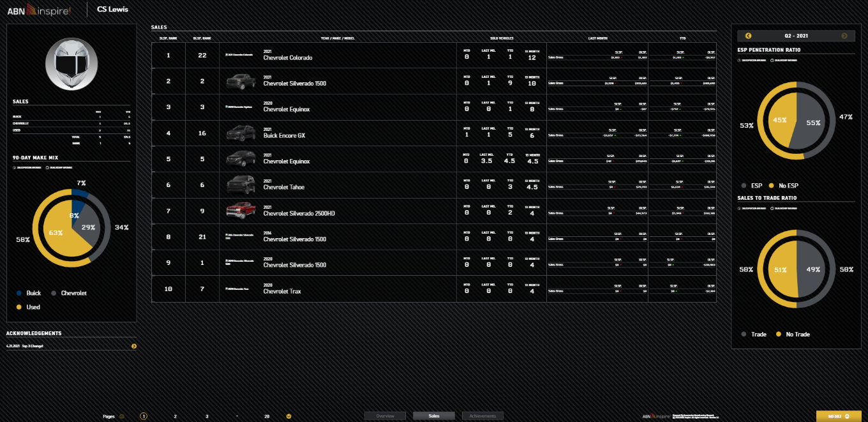Click dealership rank 22 in Colorado row
Viewport: 868px width, 422px height.
(202, 56)
